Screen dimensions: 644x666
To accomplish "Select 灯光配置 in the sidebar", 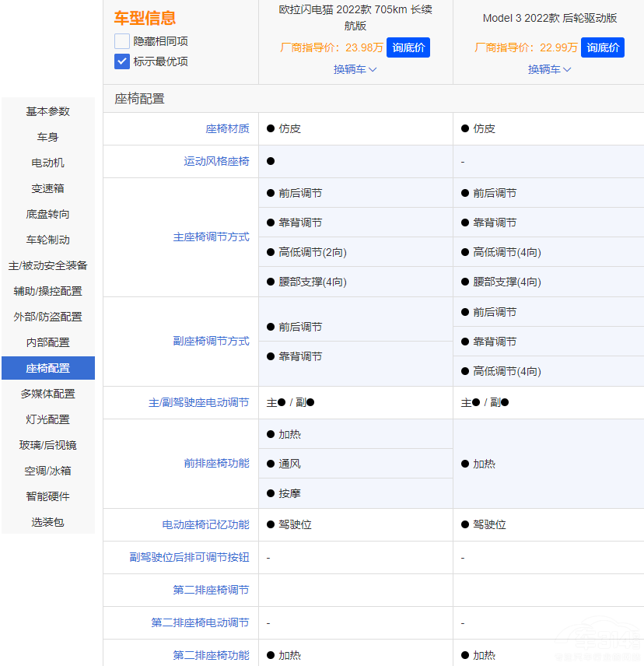I will (x=48, y=419).
